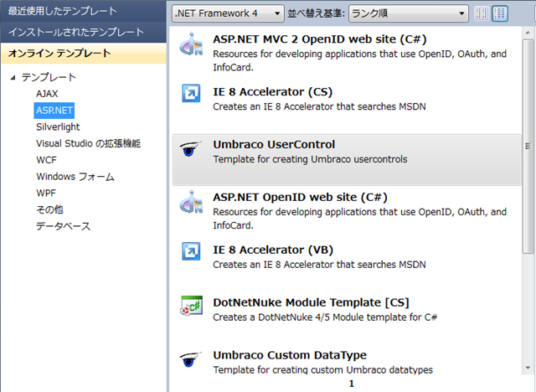This screenshot has width=536, height=392.
Task: Select Silverlight in the template tree
Action: click(58, 126)
